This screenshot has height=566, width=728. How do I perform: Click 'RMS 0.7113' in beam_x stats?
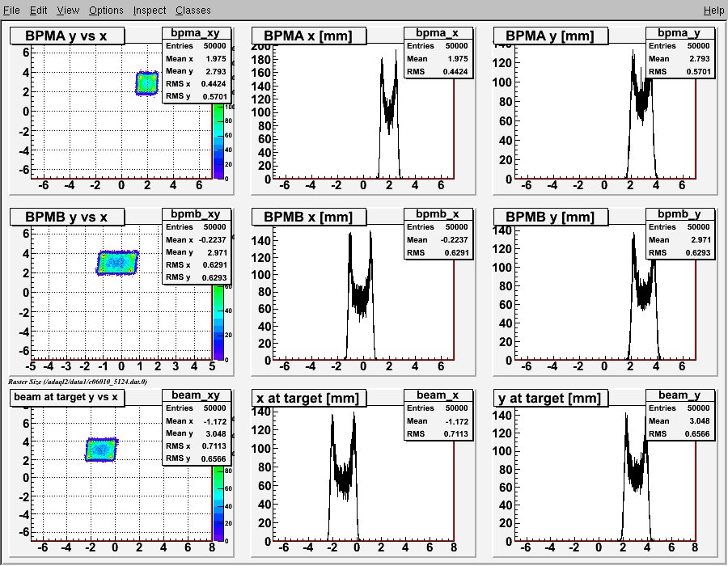[x=438, y=433]
